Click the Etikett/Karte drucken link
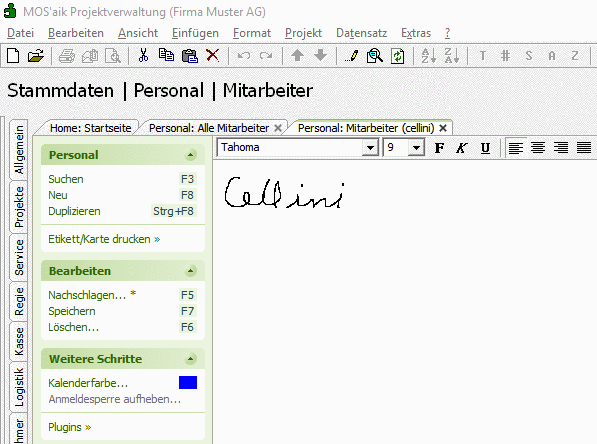This screenshot has height=444, width=597. 104,239
